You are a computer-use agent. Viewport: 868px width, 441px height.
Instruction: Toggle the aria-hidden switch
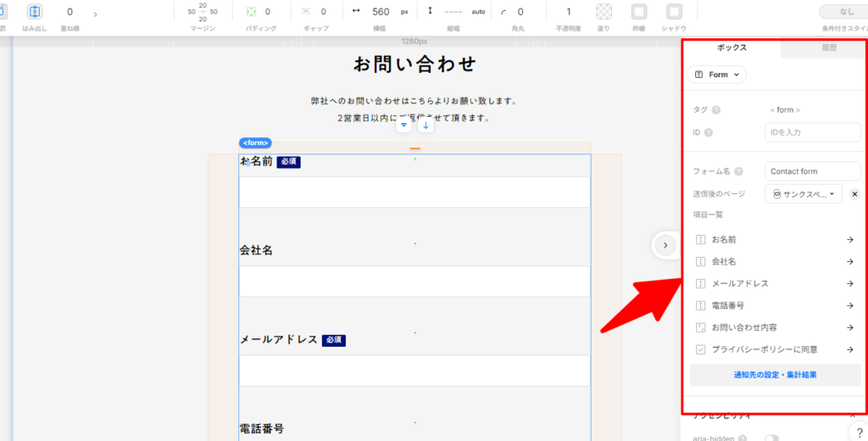[x=771, y=438]
